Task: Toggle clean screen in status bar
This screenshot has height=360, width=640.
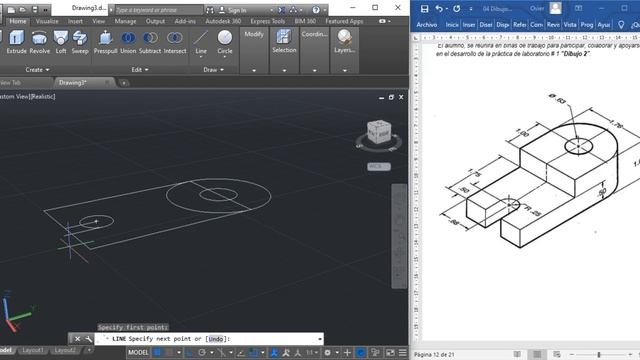Action: [390, 353]
